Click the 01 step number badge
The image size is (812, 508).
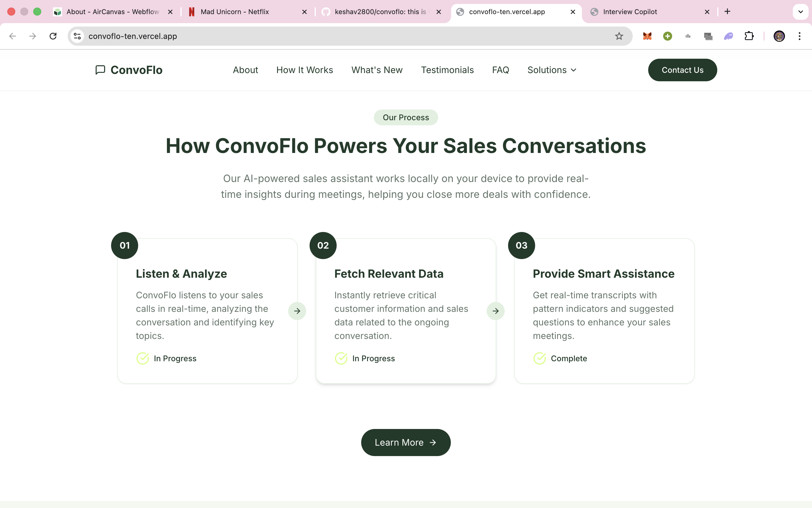[125, 245]
